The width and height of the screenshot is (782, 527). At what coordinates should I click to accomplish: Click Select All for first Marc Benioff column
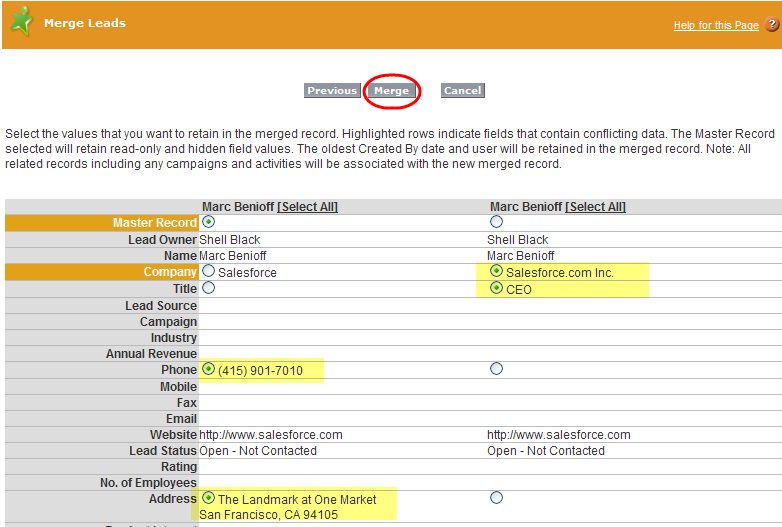pyautogui.click(x=307, y=207)
